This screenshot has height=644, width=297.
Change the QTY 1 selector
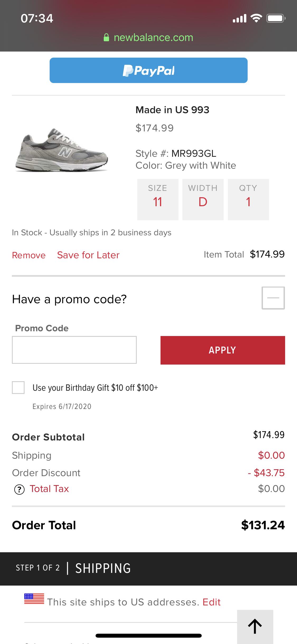(248, 200)
